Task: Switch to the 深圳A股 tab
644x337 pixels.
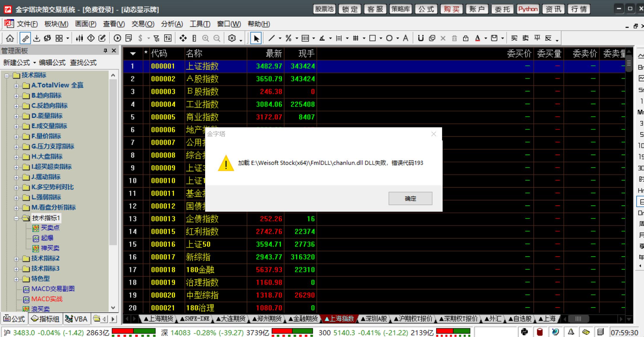Action: [x=374, y=319]
